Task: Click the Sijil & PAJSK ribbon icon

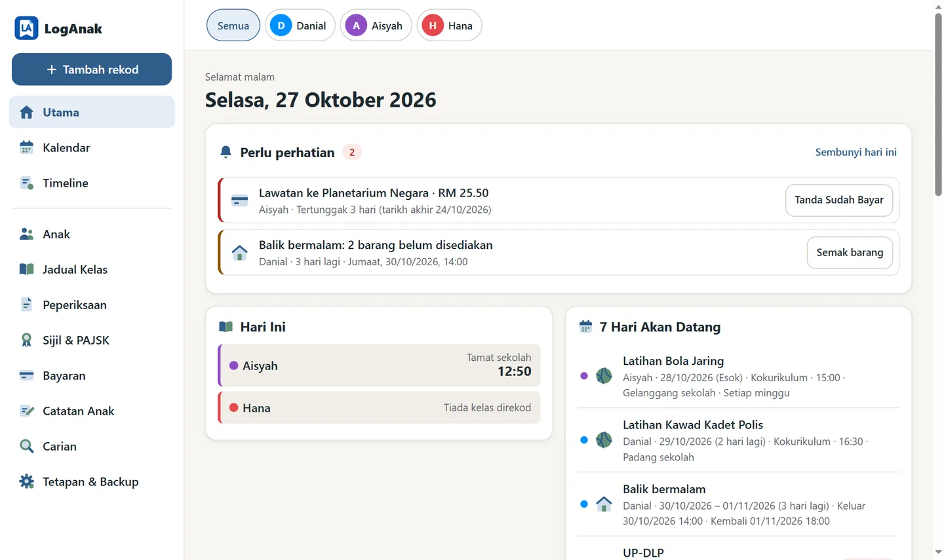Action: 26,340
